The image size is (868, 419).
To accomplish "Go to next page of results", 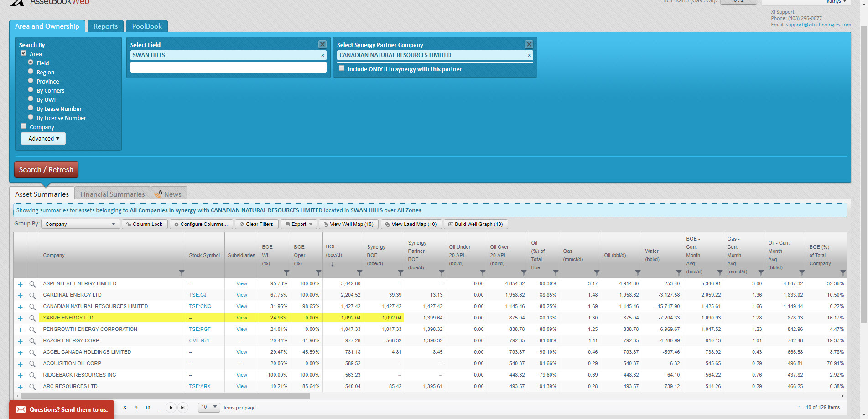I will coord(171,408).
